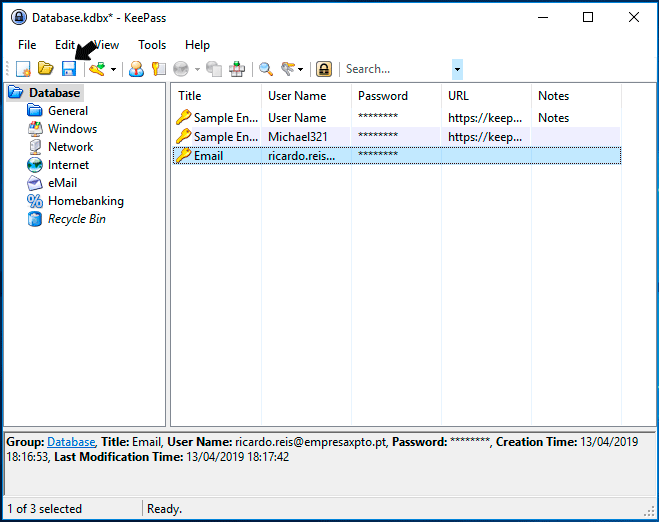Screen dimensions: 659x522
Task: Click the Add Entry key icon
Action: click(97, 69)
